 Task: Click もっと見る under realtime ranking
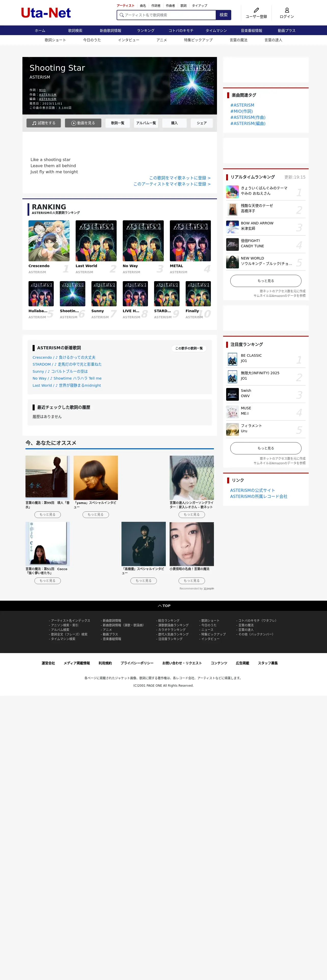[x=266, y=281]
